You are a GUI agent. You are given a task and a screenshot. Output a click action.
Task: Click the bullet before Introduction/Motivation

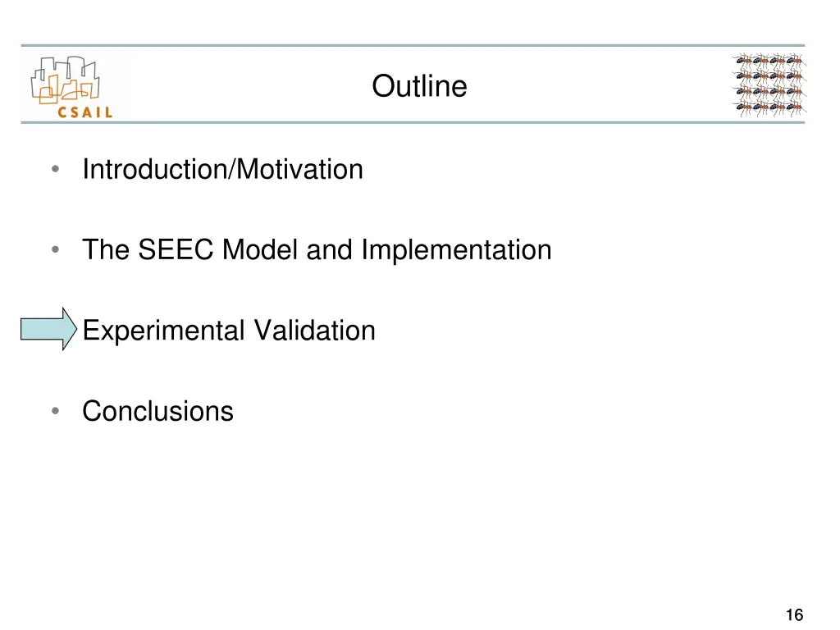pos(55,169)
